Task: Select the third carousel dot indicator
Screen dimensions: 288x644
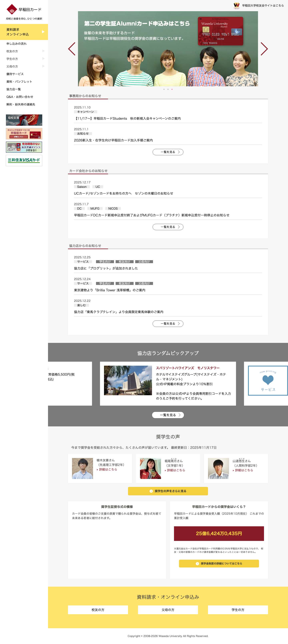Action: (x=172, y=89)
